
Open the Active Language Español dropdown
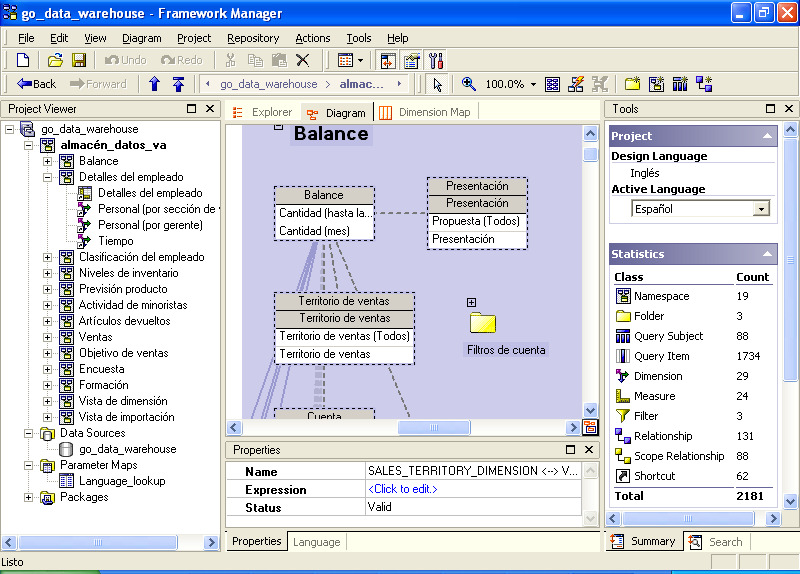761,209
